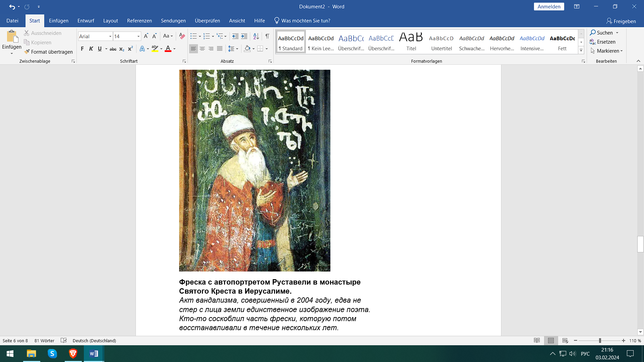The image size is (644, 362).
Task: Open the Einfügen ribbon tab
Action: (58, 21)
